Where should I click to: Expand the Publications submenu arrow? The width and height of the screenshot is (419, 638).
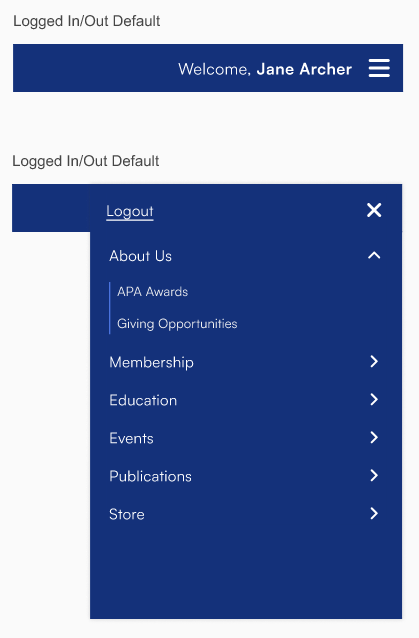[374, 475]
